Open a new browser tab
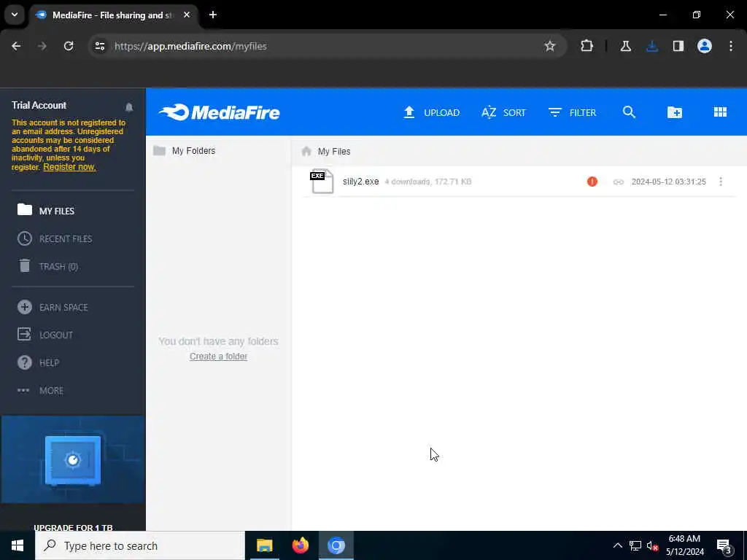The height and width of the screenshot is (560, 747). coord(213,15)
